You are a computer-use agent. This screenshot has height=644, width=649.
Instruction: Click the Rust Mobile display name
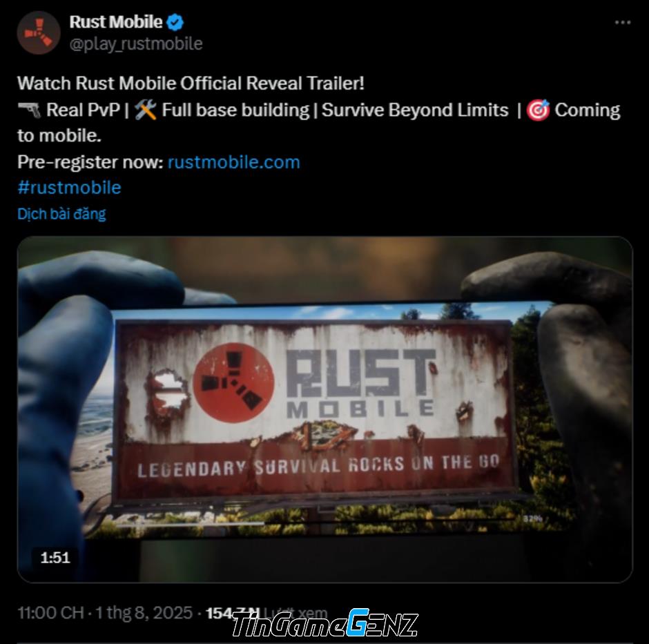click(x=115, y=22)
